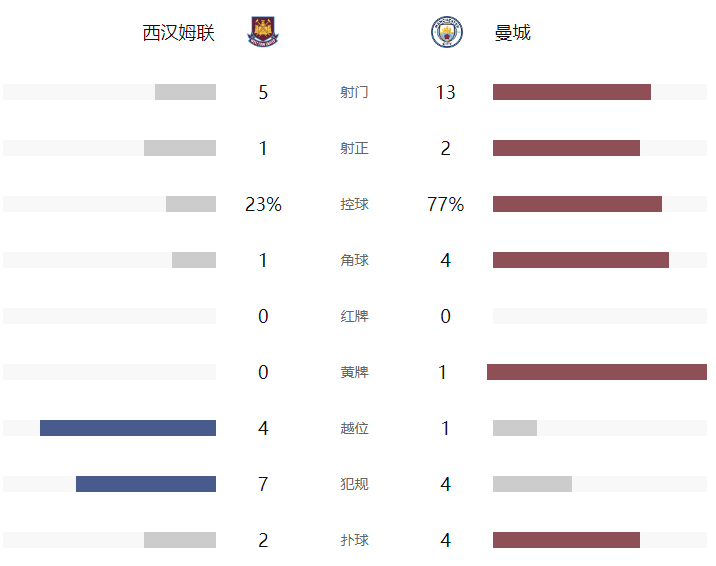Click the 犯规 fouls label

click(354, 485)
